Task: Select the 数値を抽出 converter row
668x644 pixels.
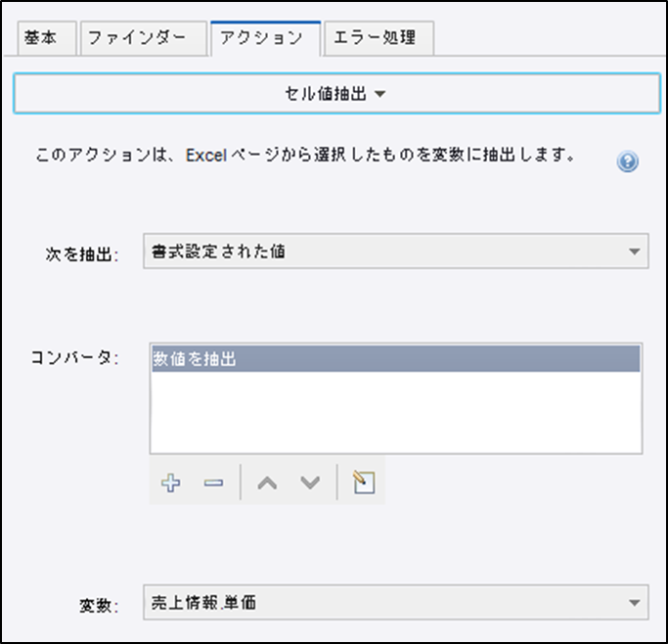Action: pos(396,358)
